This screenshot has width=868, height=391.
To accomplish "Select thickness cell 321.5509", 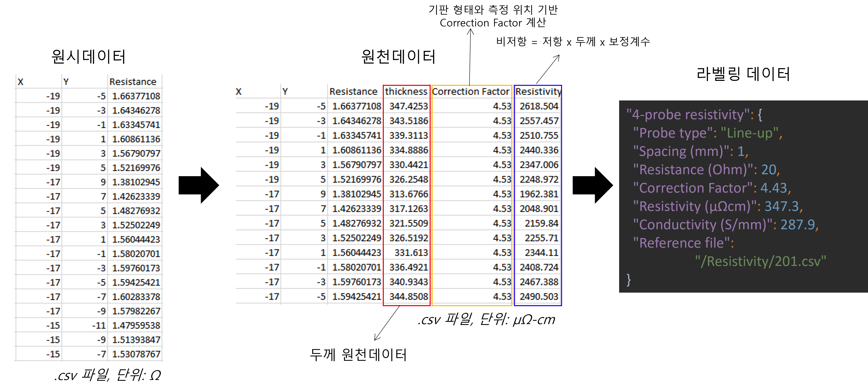I will (409, 223).
